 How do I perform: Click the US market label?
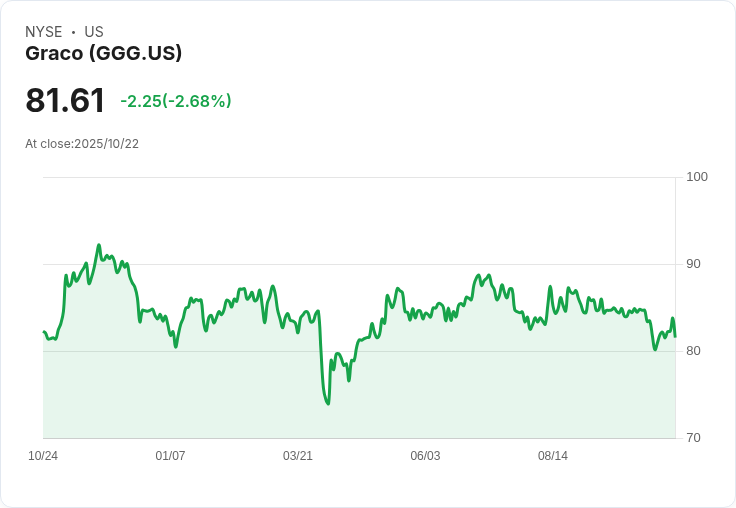tap(94, 32)
